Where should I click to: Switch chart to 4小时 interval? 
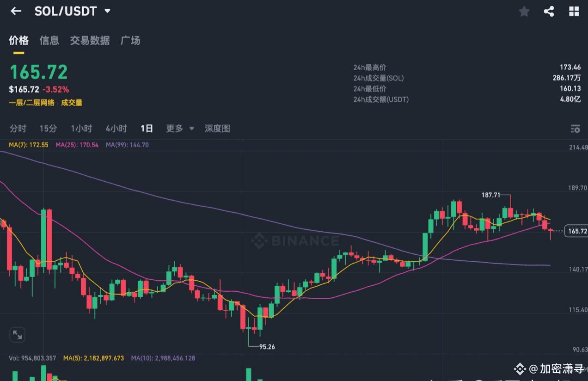pyautogui.click(x=116, y=129)
